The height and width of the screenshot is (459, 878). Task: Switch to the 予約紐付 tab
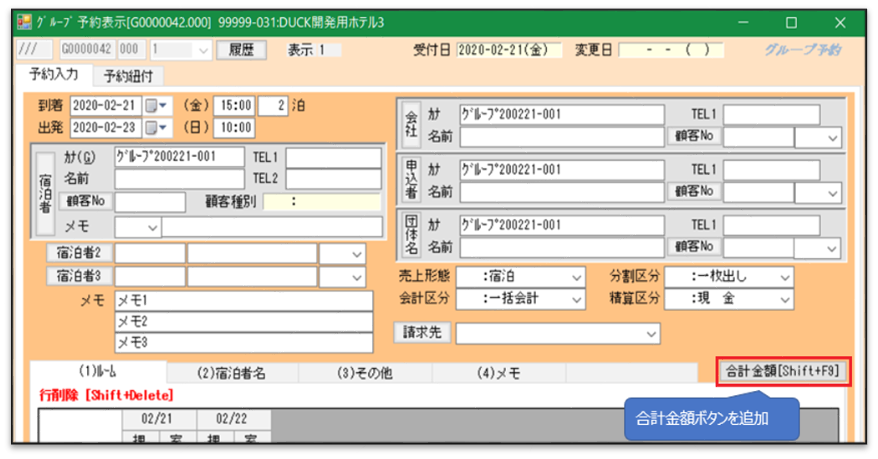[x=128, y=76]
